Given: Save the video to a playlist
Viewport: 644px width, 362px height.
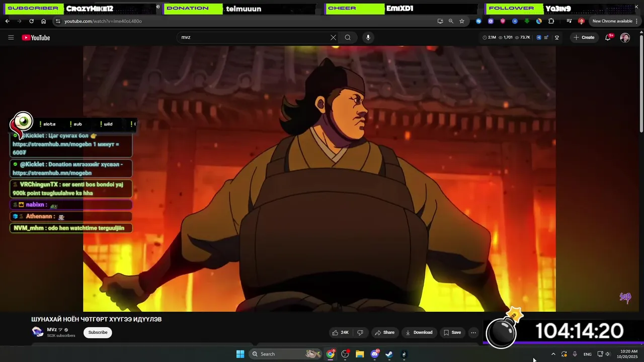Looking at the screenshot, I should click(452, 332).
